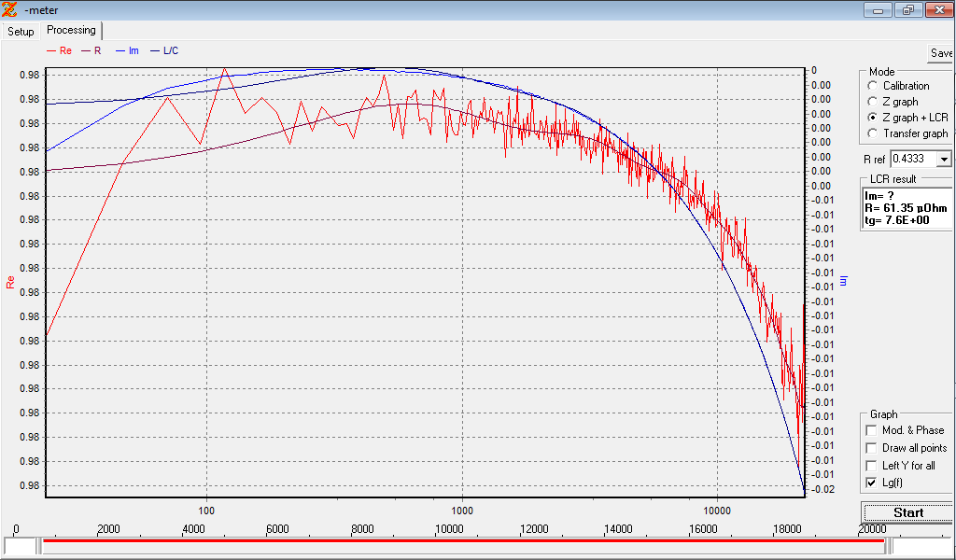956x560 pixels.
Task: Click the Re legend entry
Action: click(59, 50)
